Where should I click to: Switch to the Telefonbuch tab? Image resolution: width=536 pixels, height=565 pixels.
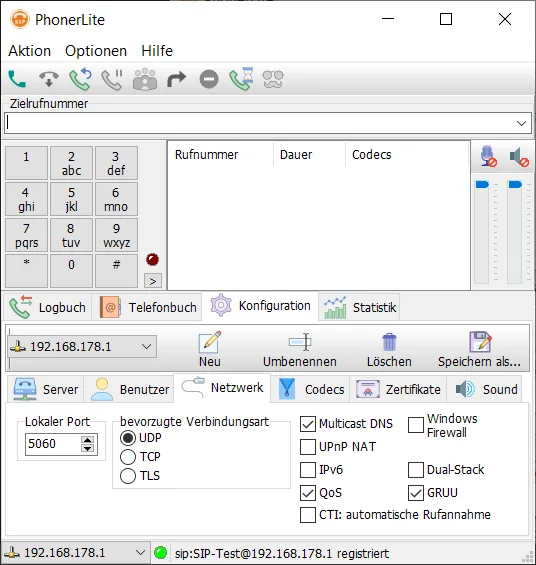tap(147, 307)
